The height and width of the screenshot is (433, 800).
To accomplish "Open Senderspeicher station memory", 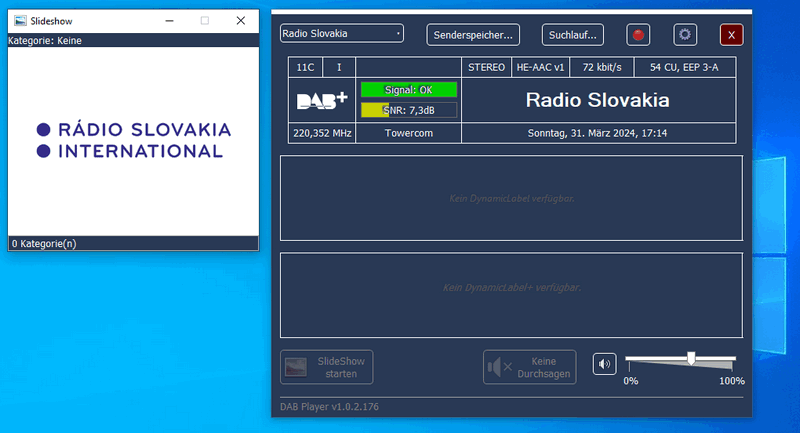I will tap(473, 35).
